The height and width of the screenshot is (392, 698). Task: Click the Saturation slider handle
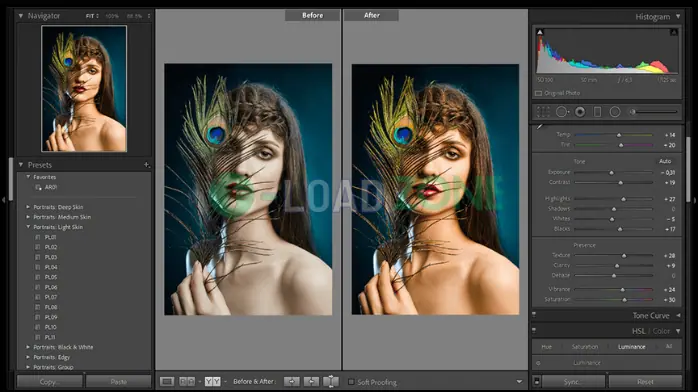pyautogui.click(x=625, y=300)
